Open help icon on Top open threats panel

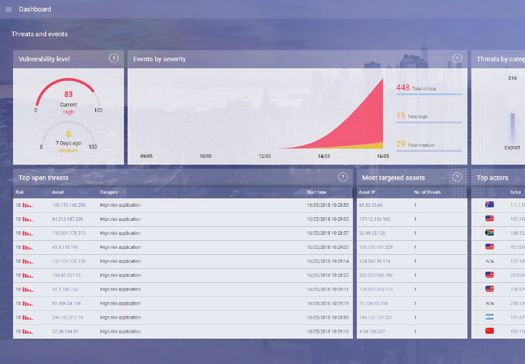[x=342, y=177]
